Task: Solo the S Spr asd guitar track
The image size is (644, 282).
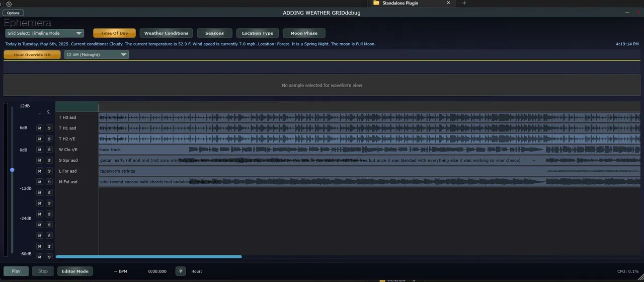Action: pos(49,161)
